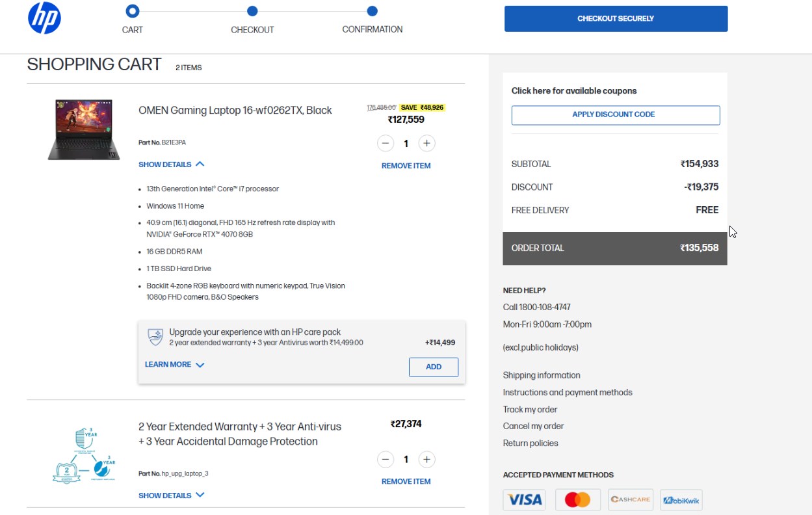Image resolution: width=812 pixels, height=515 pixels.
Task: Click the HP care pack shield icon
Action: click(x=155, y=337)
